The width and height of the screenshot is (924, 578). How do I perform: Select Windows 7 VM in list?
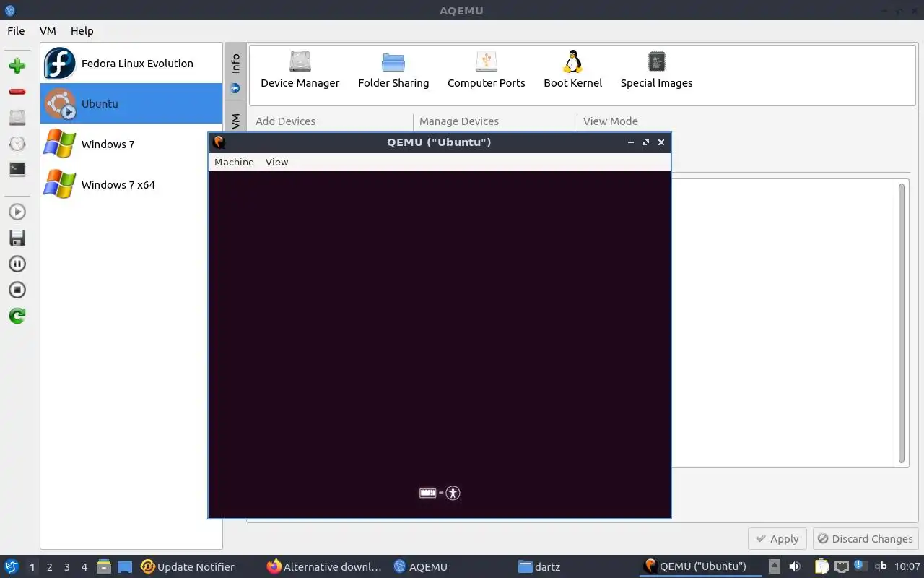point(131,144)
